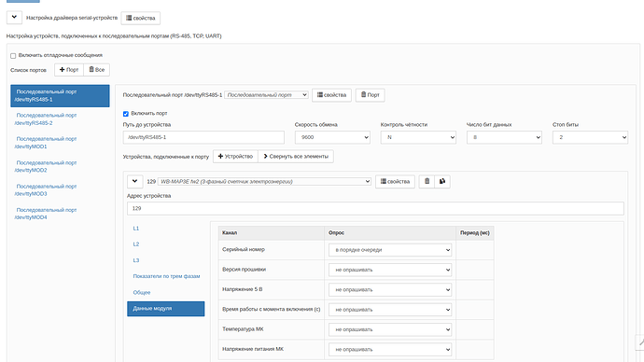Image resolution: width=644 pixels, height=362 pixels.
Task: Open baud rate dropdown showing 9600
Action: pos(332,137)
